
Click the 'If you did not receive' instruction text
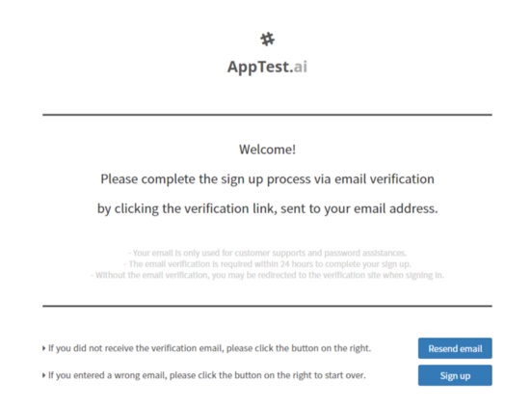click(x=209, y=348)
